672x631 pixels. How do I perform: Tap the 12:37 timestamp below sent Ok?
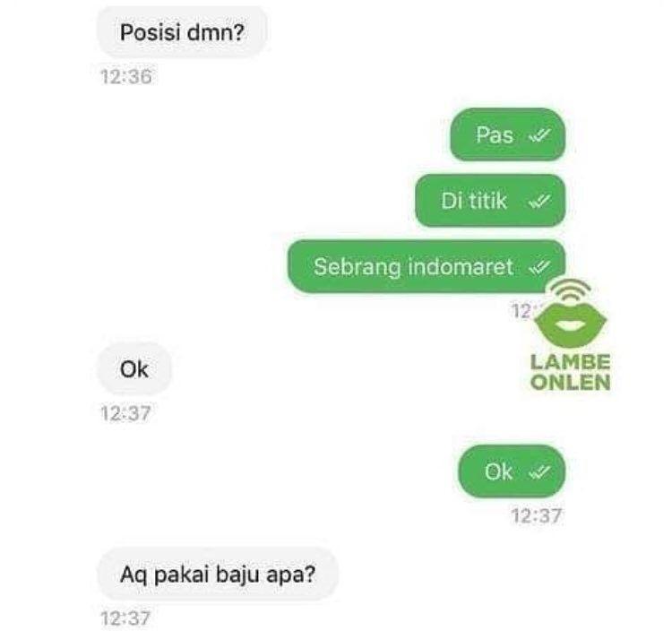pos(536,515)
